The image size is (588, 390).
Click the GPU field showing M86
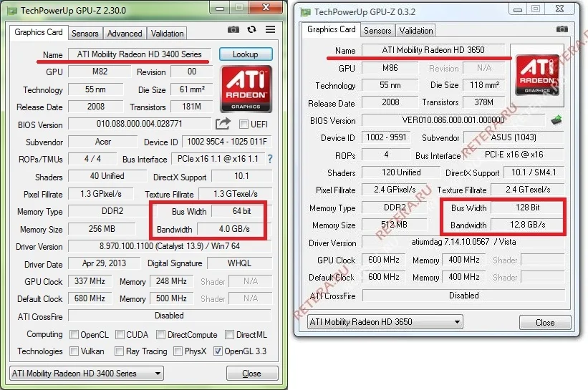click(390, 68)
